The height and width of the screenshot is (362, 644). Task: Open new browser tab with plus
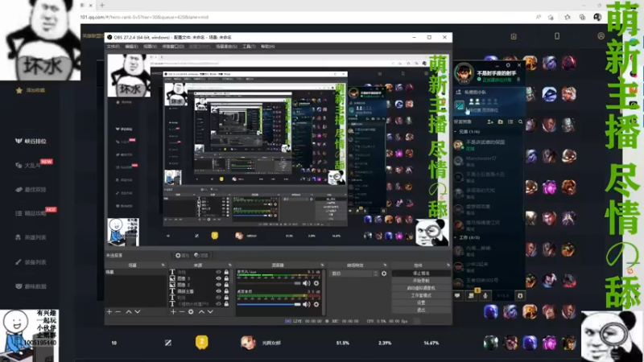pyautogui.click(x=102, y=6)
